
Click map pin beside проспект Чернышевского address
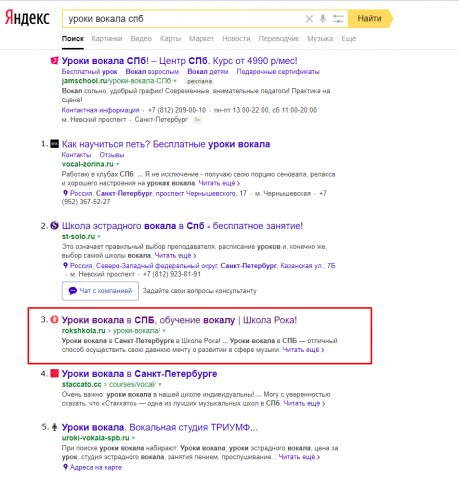[x=65, y=193]
